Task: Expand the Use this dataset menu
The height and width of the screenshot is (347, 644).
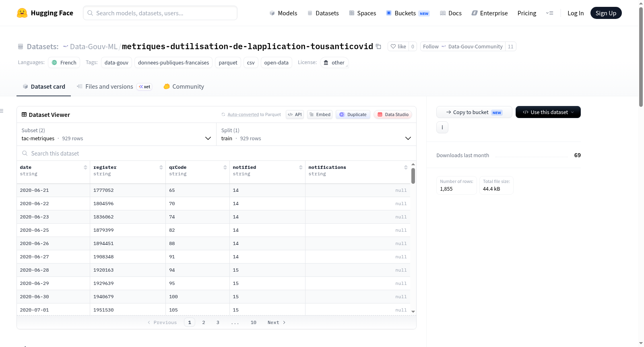Action: point(548,112)
